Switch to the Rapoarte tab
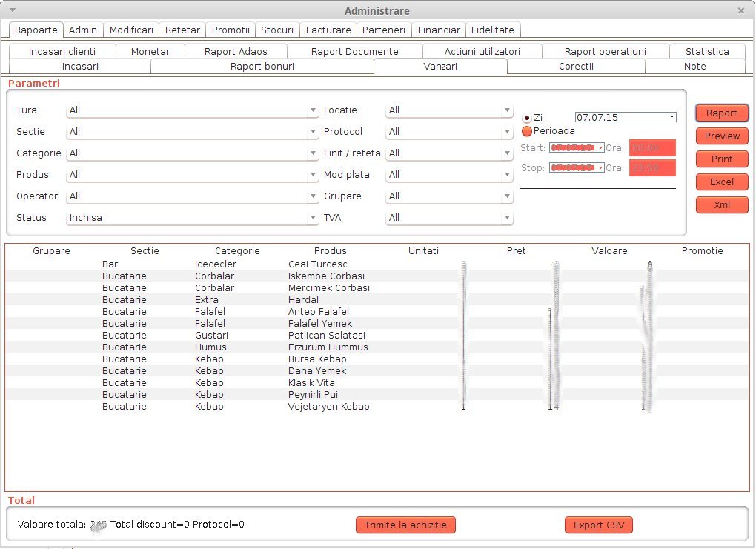Screen dimensions: 756x549 click(36, 30)
